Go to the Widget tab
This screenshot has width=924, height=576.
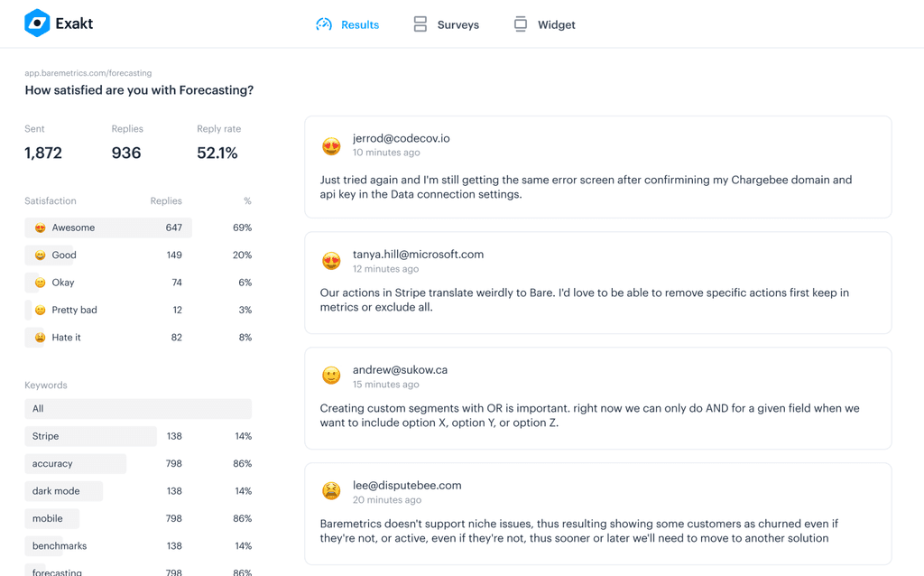[x=544, y=24]
